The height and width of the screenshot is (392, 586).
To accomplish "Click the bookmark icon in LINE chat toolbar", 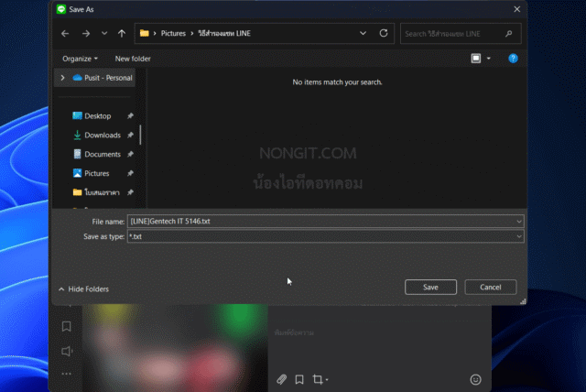I will [299, 380].
